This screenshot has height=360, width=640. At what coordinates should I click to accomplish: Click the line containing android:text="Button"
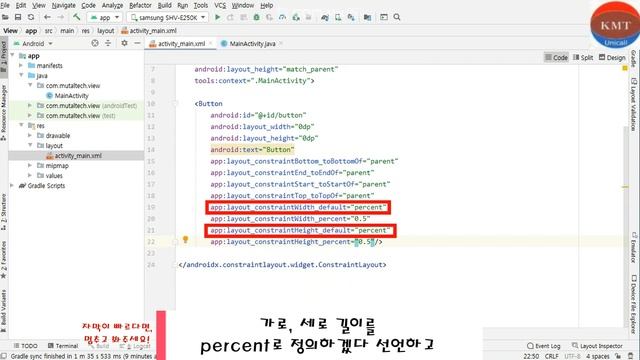click(252, 150)
